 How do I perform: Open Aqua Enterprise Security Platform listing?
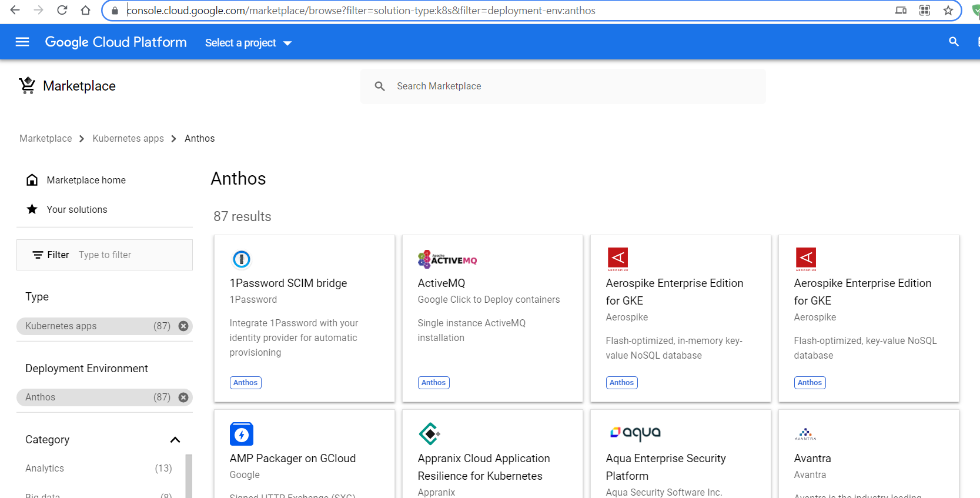pyautogui.click(x=666, y=467)
